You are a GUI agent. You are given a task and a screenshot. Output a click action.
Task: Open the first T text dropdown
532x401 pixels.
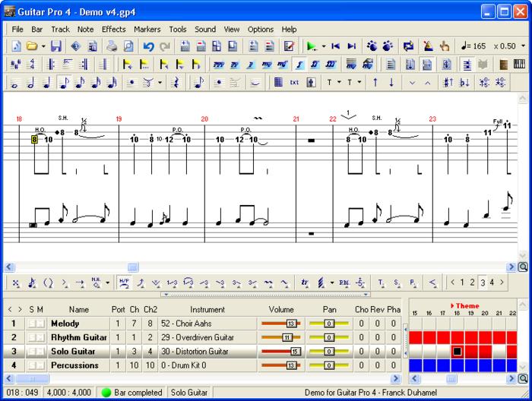pyautogui.click(x=339, y=82)
